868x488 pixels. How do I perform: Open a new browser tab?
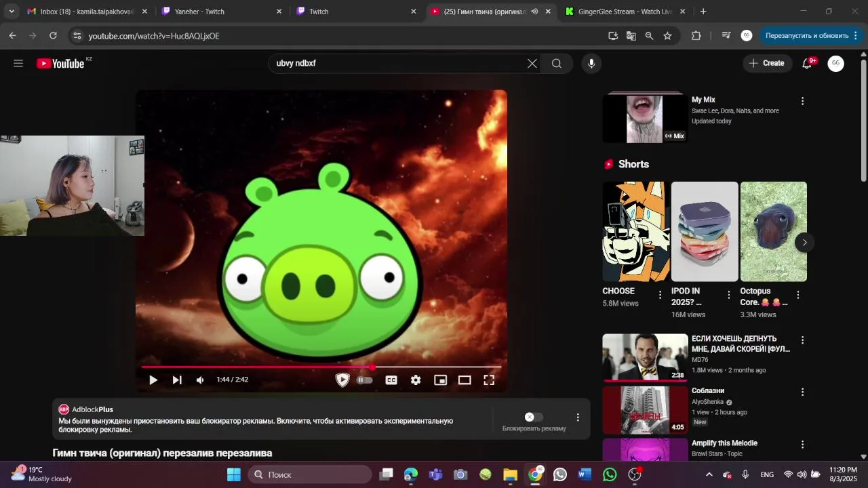pyautogui.click(x=703, y=12)
